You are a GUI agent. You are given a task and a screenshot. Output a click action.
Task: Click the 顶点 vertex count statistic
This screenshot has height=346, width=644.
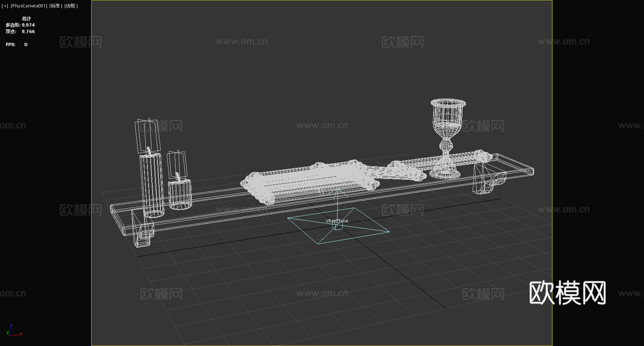[x=20, y=32]
